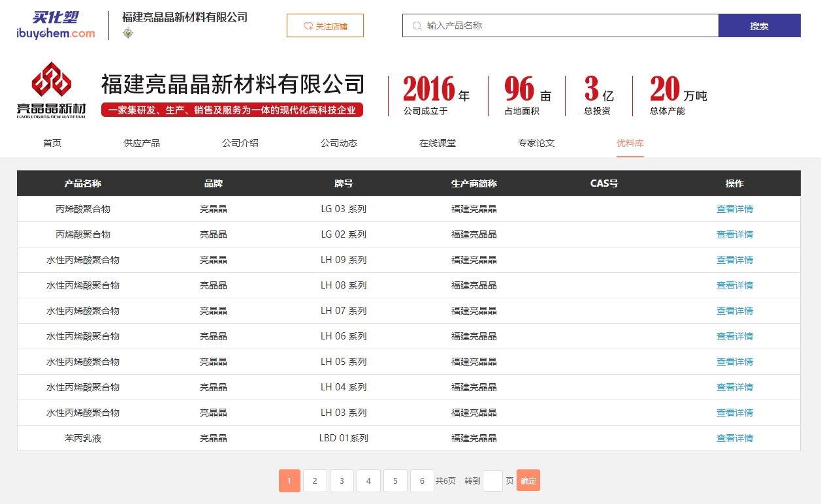This screenshot has height=504, width=821.
Task: Select the 优料库 tab
Action: [x=630, y=143]
